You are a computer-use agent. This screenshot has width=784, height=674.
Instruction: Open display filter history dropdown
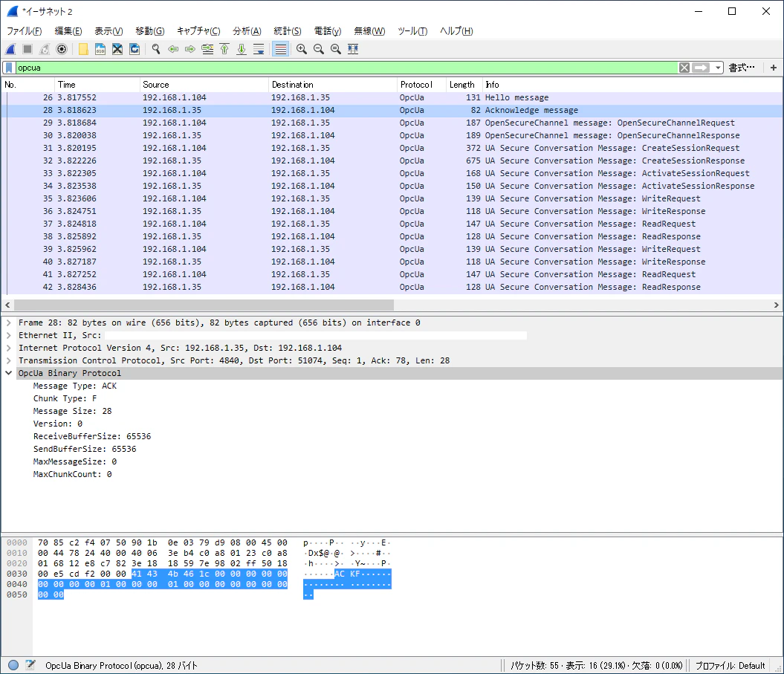coord(718,68)
